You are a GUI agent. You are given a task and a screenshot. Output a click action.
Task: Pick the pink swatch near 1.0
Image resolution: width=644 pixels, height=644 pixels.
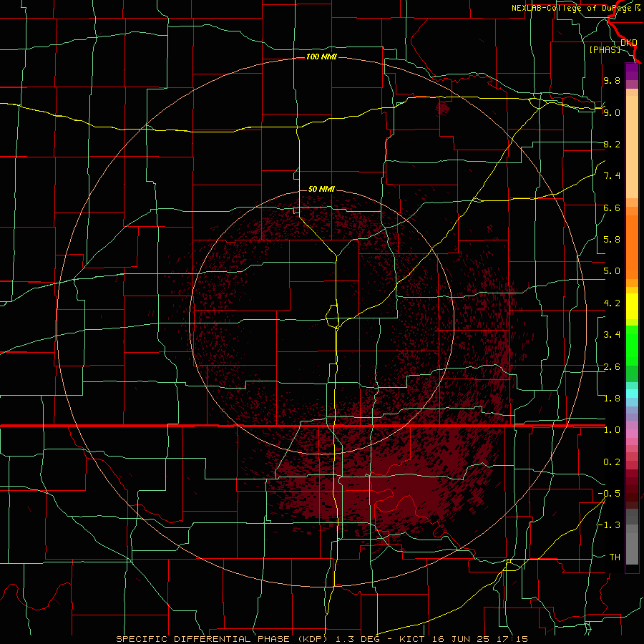(632, 434)
